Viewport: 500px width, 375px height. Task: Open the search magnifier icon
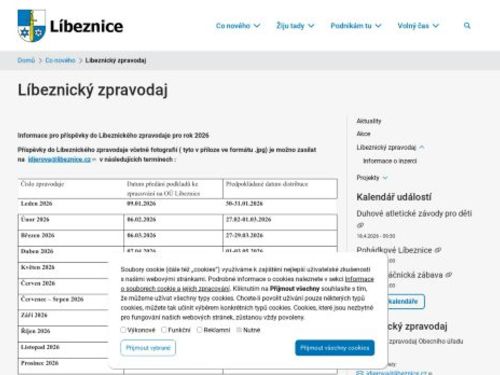click(467, 26)
